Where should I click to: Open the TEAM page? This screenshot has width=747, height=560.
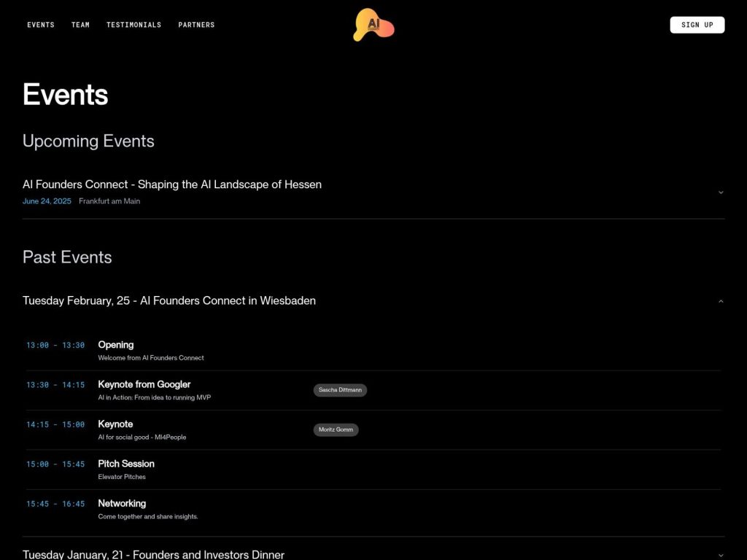point(80,25)
